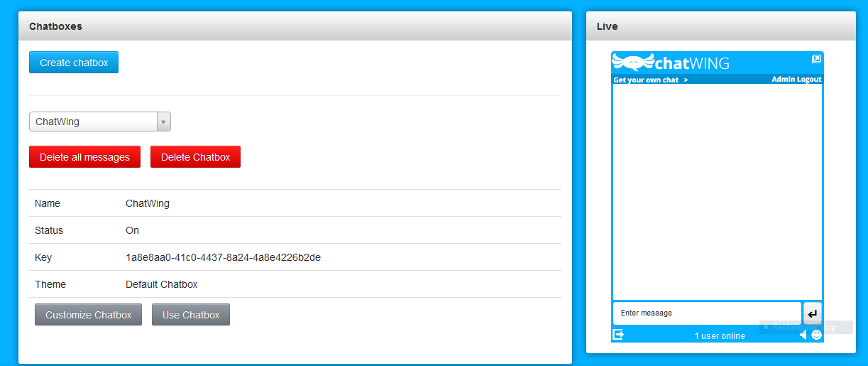
Task: Click the Default Chatbox theme value
Action: pos(162,284)
